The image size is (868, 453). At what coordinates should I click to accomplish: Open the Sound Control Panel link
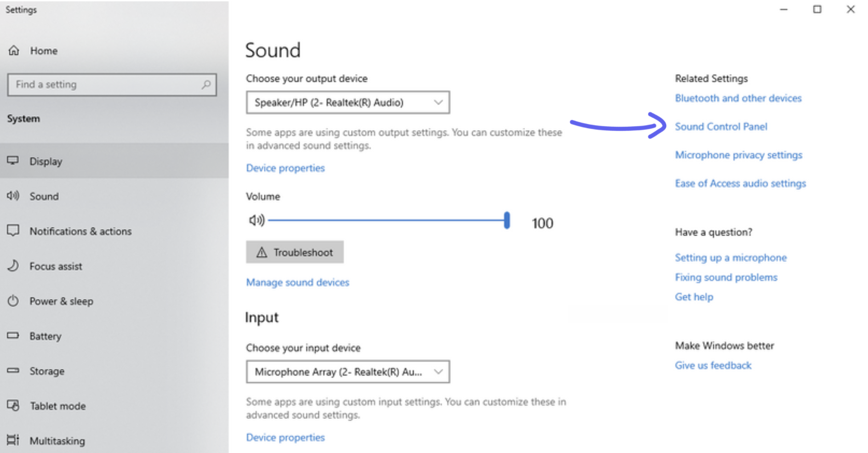pyautogui.click(x=720, y=127)
